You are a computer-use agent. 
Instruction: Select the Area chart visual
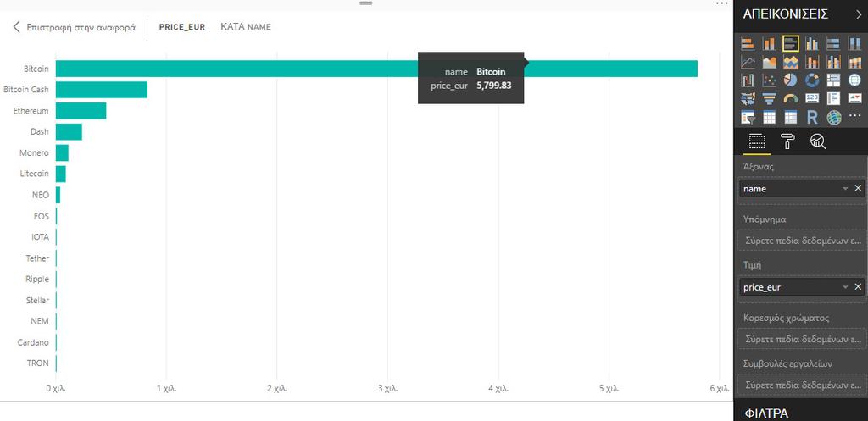point(769,62)
